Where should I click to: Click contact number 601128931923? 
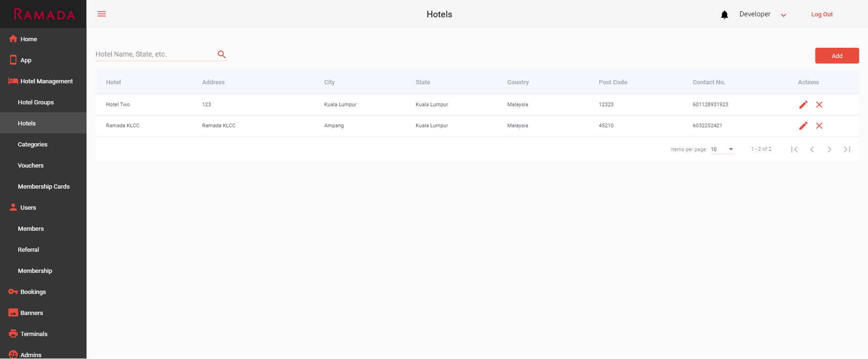coord(710,105)
